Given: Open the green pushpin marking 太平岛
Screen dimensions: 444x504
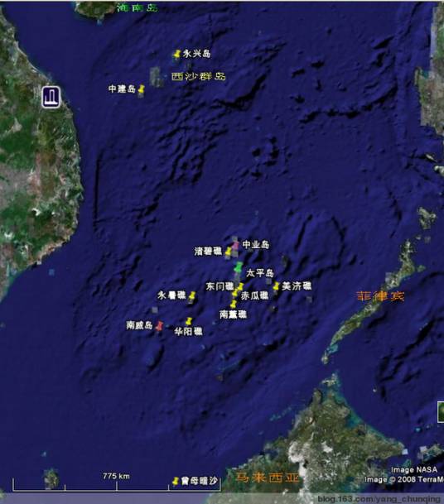Looking at the screenshot, I should coord(239,267).
